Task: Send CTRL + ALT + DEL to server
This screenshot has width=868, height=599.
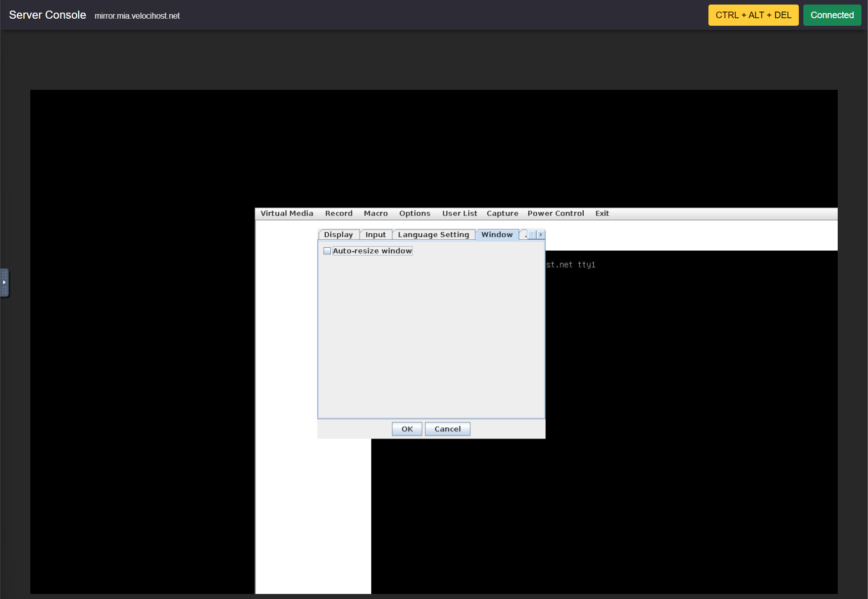Action: (x=753, y=15)
